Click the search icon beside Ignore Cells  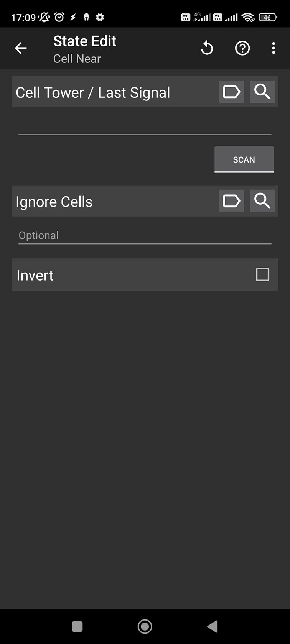coord(262,201)
